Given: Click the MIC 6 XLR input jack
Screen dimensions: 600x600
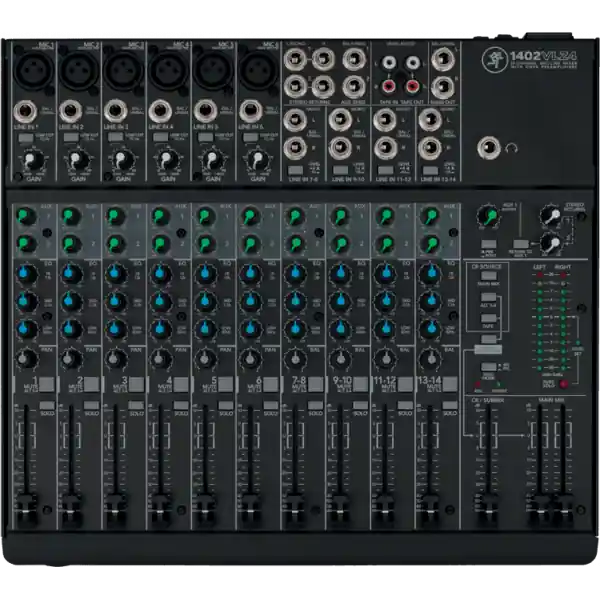Looking at the screenshot, I should point(258,70).
